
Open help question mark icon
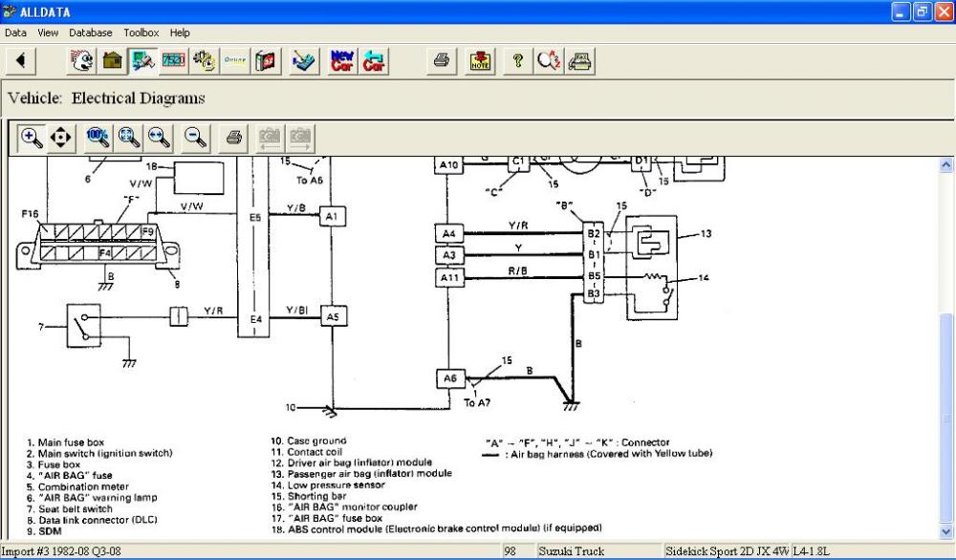[518, 60]
